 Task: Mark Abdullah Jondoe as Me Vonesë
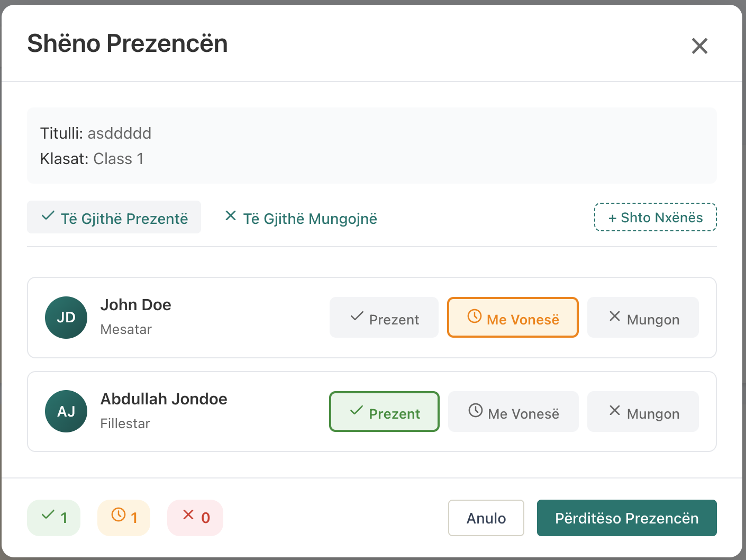point(513,412)
